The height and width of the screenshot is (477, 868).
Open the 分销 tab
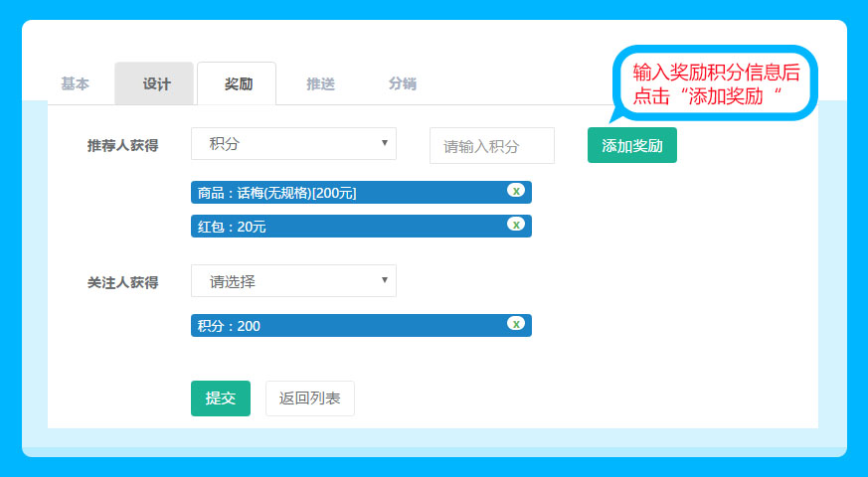402,84
